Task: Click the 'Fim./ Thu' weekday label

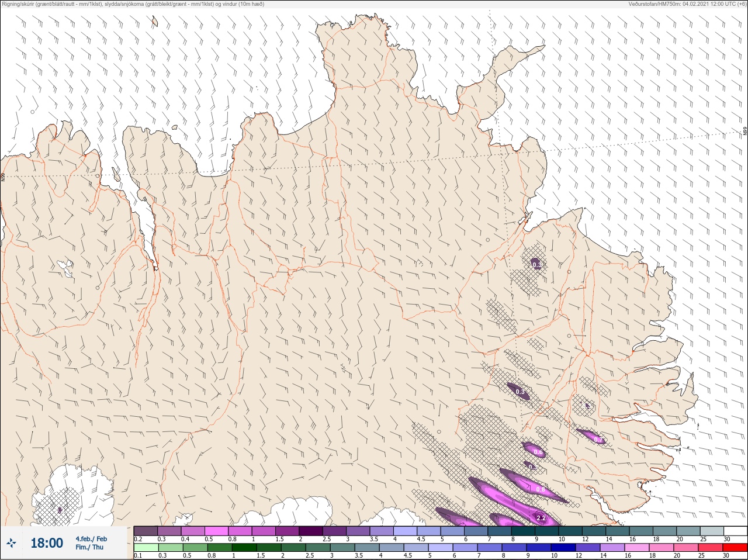Action: [89, 547]
